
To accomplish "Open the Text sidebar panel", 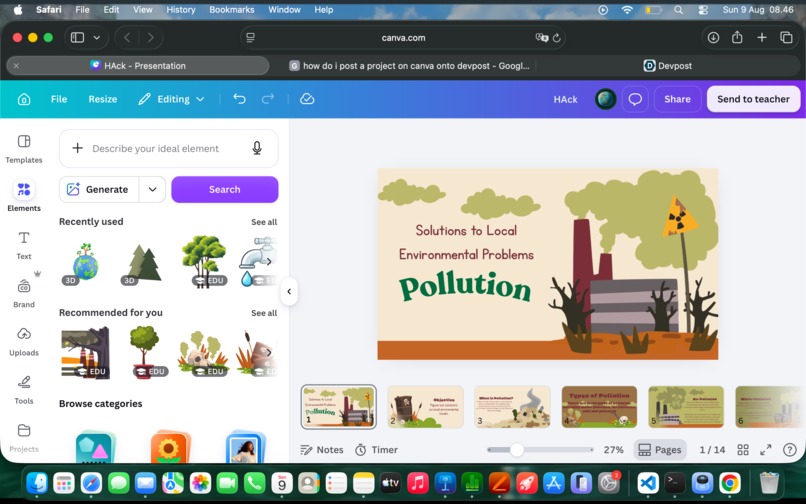I will click(x=24, y=245).
